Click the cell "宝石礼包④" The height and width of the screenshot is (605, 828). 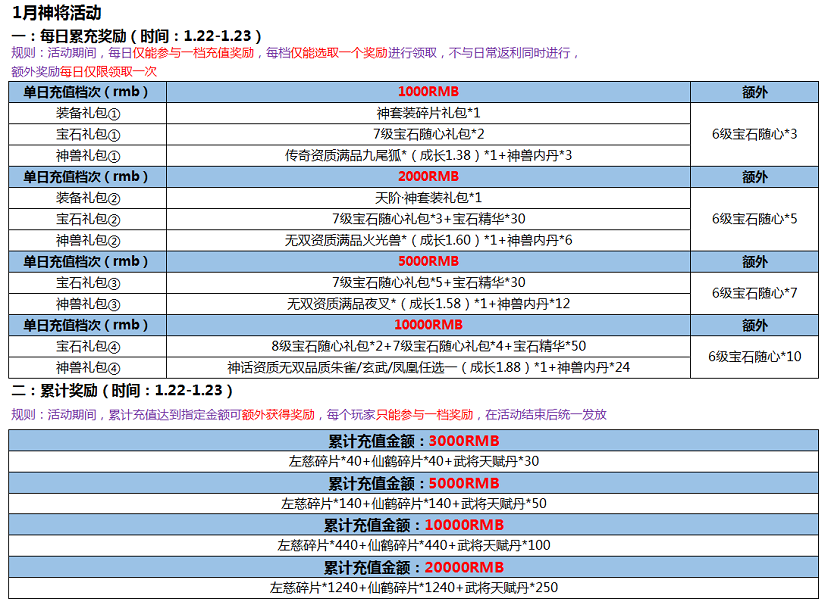coord(88,346)
